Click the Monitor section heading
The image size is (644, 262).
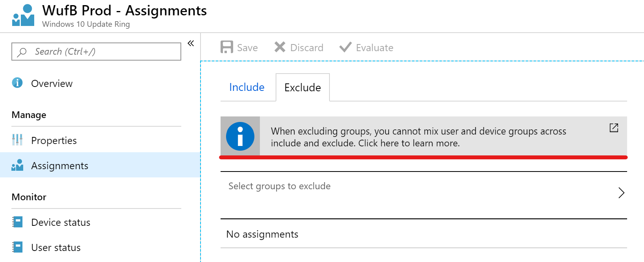tap(29, 197)
